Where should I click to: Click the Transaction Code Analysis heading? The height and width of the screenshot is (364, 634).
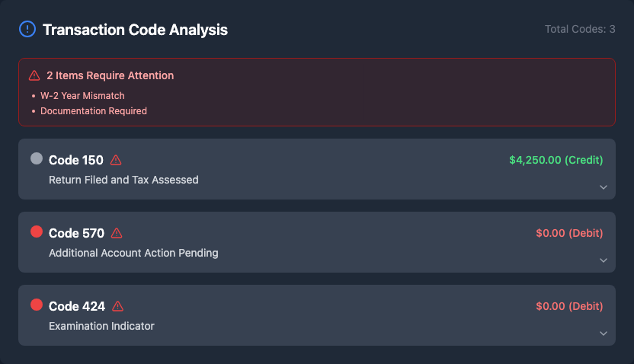pyautogui.click(x=135, y=30)
